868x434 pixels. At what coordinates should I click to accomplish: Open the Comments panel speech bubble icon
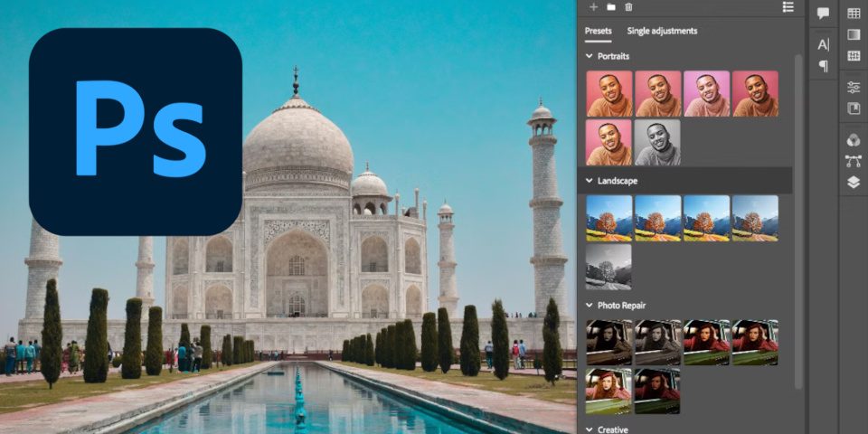pos(823,14)
